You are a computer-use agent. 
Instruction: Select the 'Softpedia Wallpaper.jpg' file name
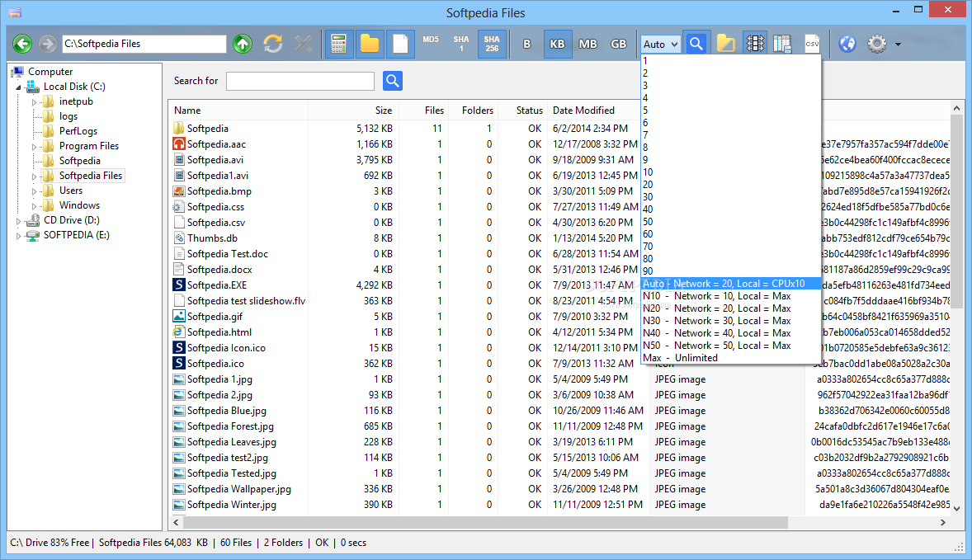[238, 489]
